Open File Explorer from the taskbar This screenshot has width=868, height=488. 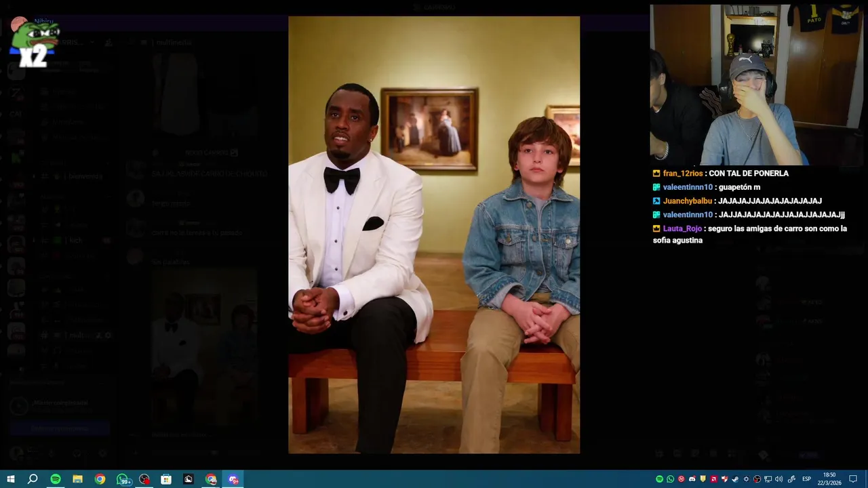click(77, 479)
